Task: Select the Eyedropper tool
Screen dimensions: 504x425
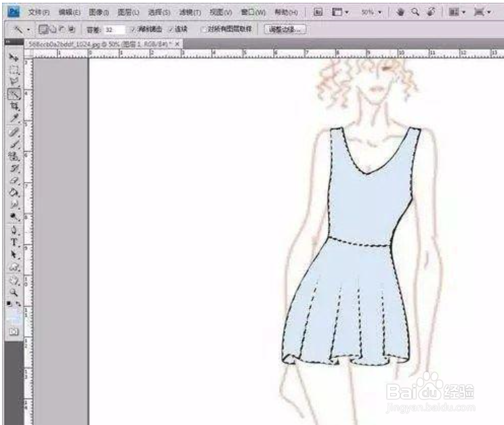Action: coord(14,118)
